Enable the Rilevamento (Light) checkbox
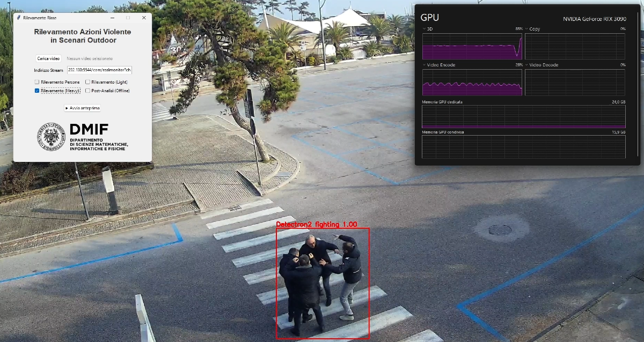This screenshot has width=644, height=342. [88, 82]
